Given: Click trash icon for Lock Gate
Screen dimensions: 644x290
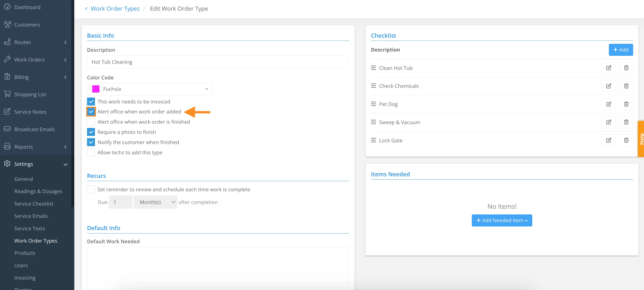Looking at the screenshot, I should click(626, 140).
